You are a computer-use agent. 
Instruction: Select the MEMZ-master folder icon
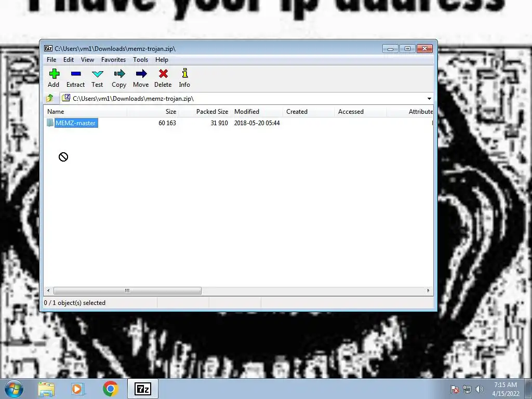pyautogui.click(x=50, y=123)
